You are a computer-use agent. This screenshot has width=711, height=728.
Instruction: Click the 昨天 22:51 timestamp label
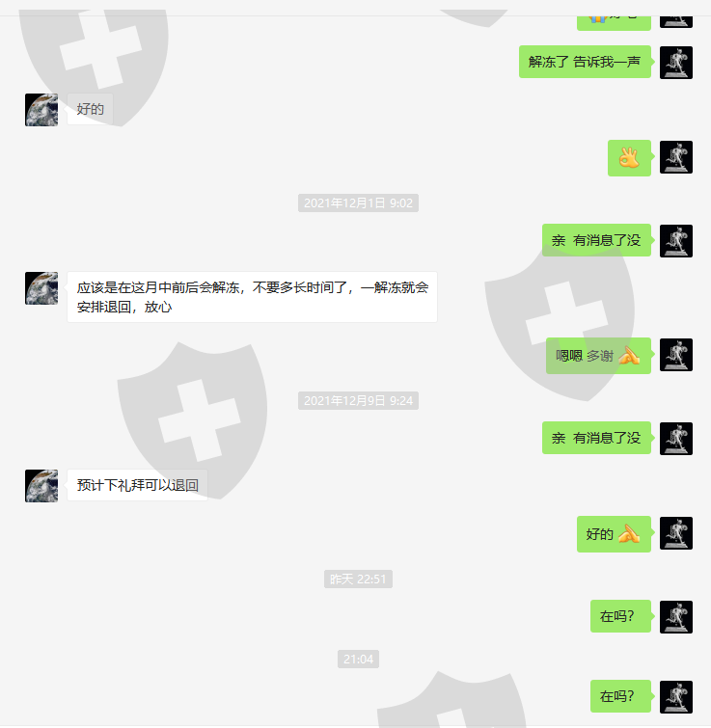tap(358, 579)
